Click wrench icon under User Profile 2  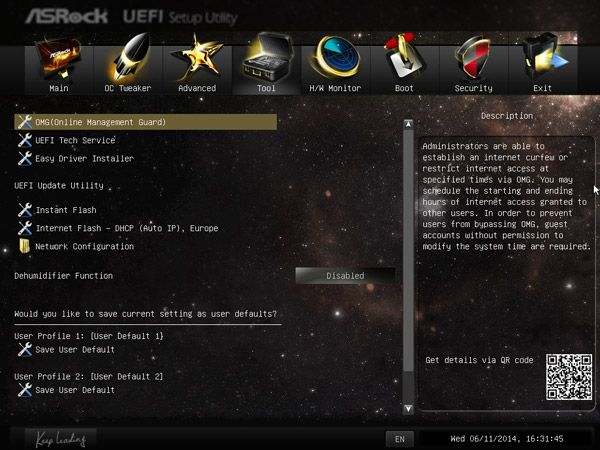click(x=25, y=390)
